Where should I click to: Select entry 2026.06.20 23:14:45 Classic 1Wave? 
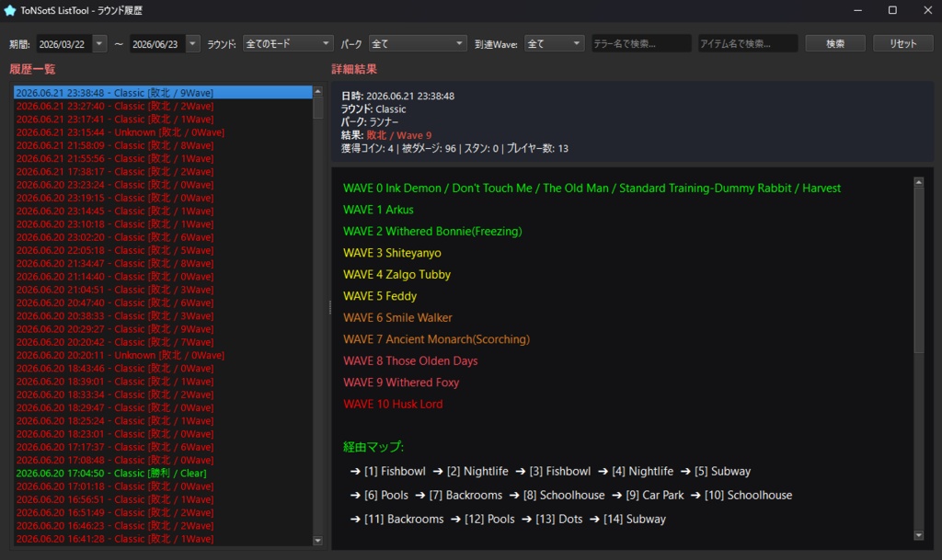click(x=163, y=211)
